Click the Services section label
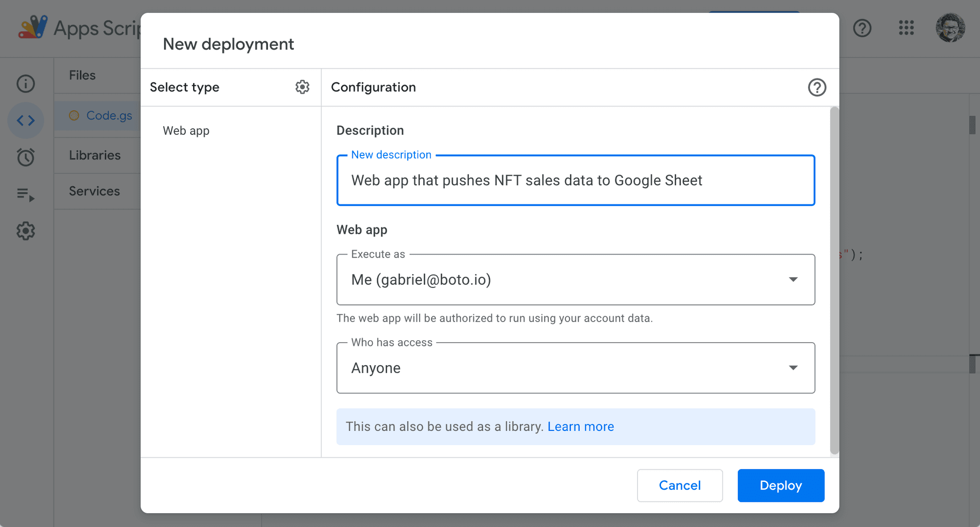The height and width of the screenshot is (527, 980). [94, 191]
